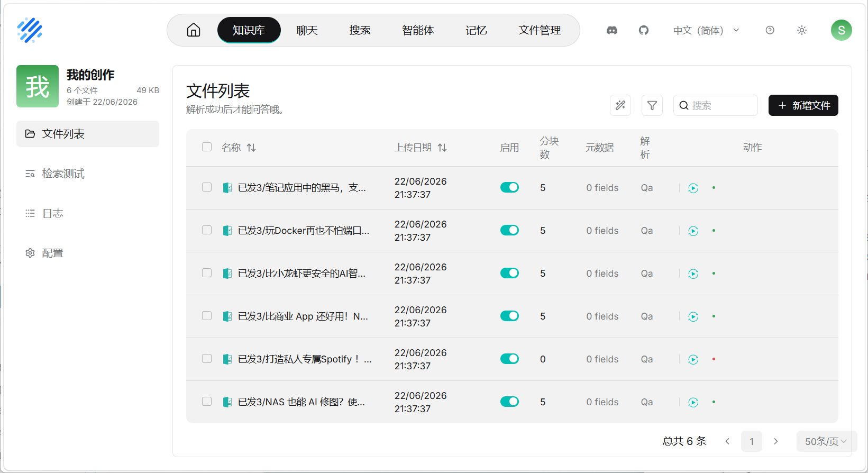Open 配置 in sidebar
The image size is (868, 473).
pos(88,253)
